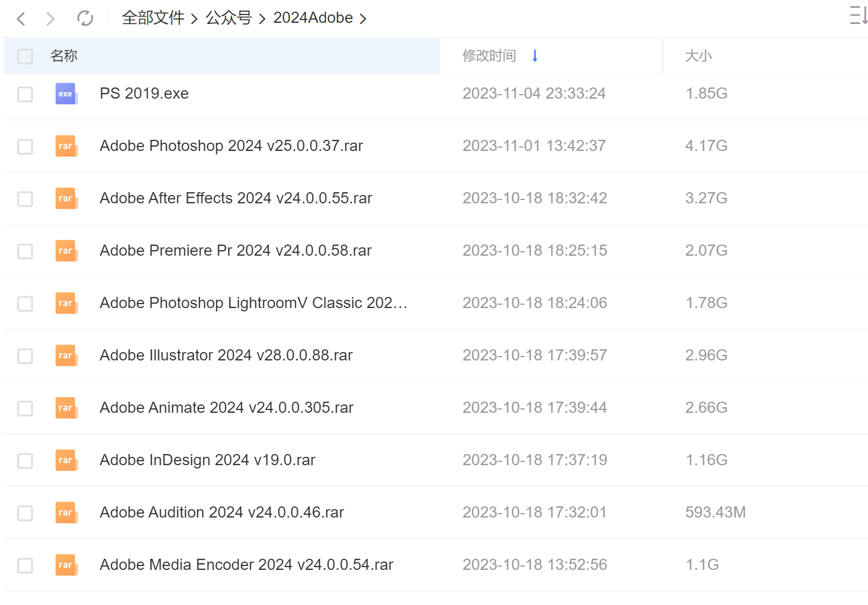Toggle sort direction arrow next to 修改时间
868x605 pixels.
pyautogui.click(x=535, y=56)
